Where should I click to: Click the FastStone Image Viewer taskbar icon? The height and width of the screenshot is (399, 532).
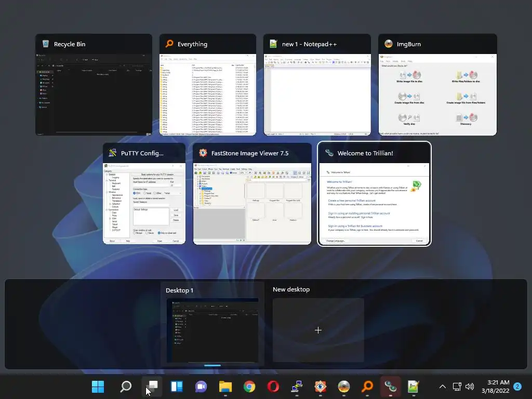click(320, 387)
